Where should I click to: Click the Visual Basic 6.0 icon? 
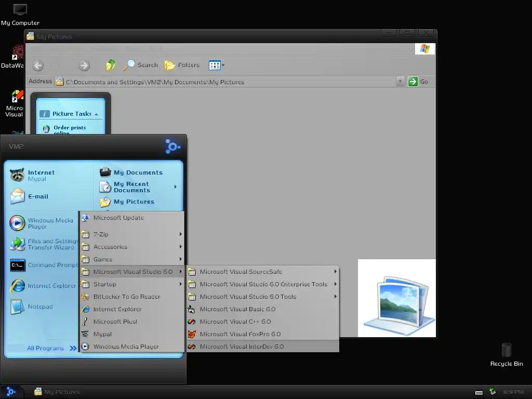coord(192,309)
